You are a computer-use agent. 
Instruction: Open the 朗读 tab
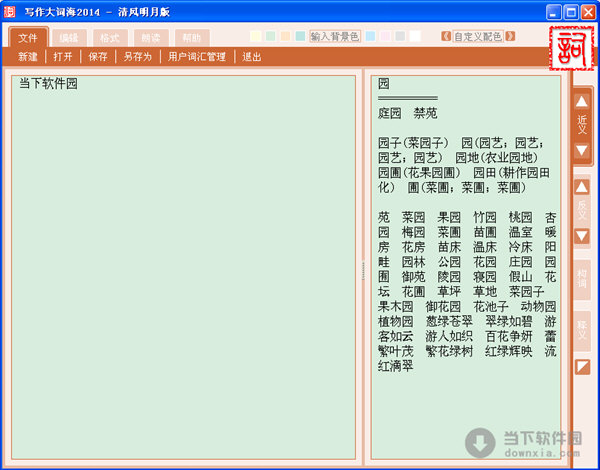pyautogui.click(x=150, y=37)
